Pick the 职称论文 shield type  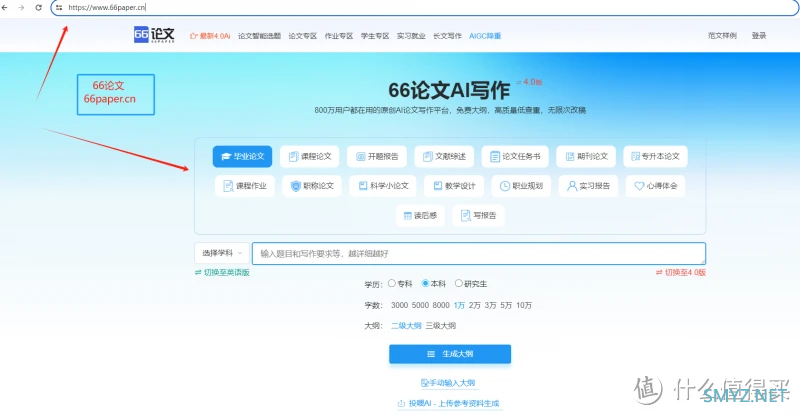[x=312, y=186]
